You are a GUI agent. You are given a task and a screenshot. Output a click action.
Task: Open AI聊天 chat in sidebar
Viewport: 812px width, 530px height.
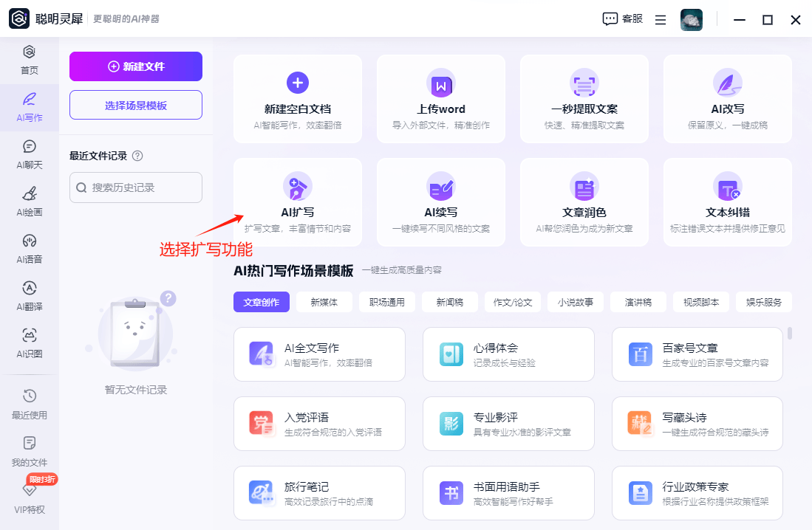pos(30,155)
